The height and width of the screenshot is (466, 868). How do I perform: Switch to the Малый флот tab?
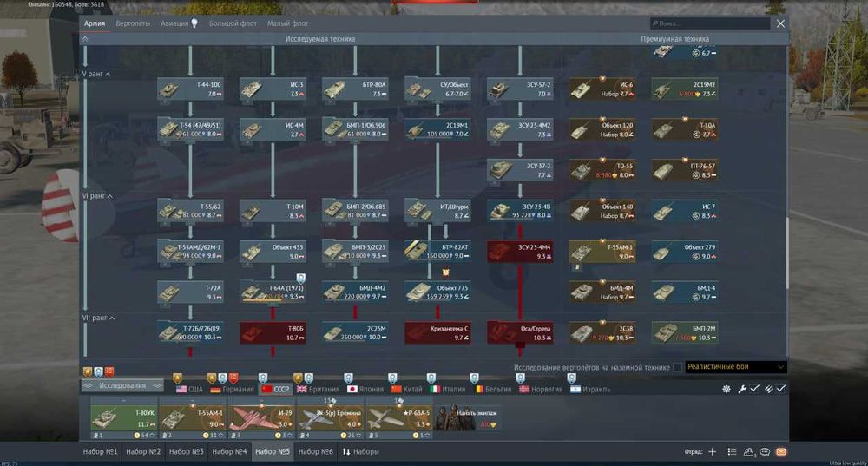tap(288, 23)
